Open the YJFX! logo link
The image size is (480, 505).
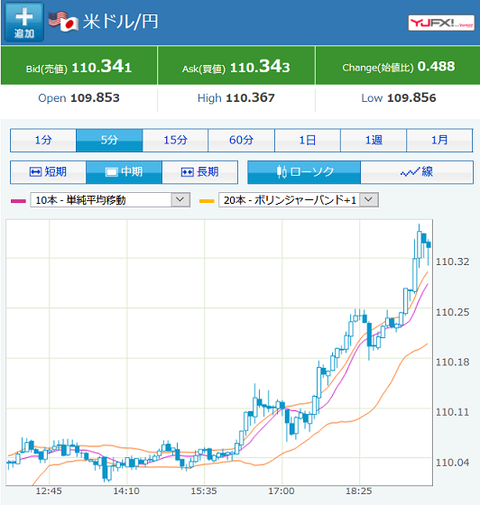coord(441,23)
